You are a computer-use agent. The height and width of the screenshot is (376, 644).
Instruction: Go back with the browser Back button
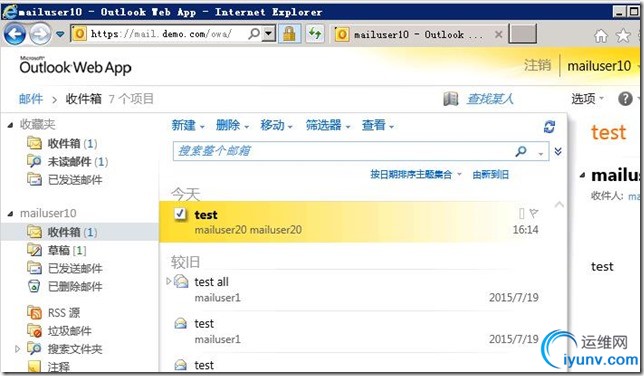15,34
